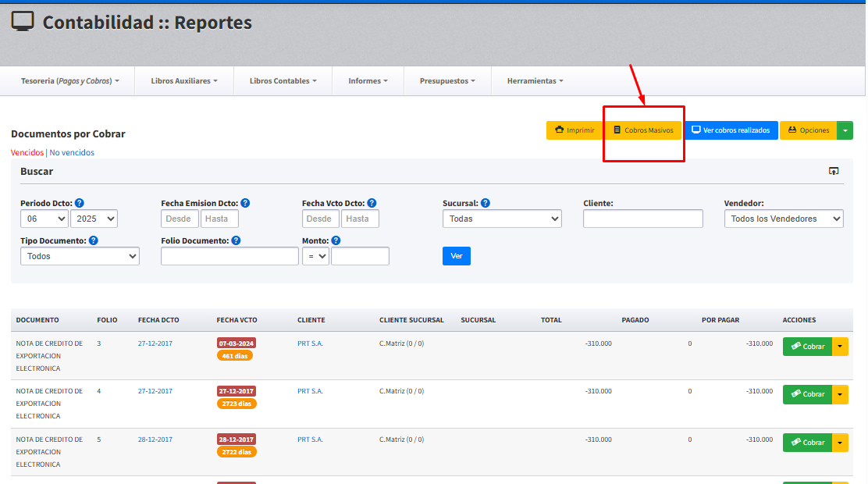The image size is (868, 484).
Task: Click Fecha Emision Desde field
Action: point(180,219)
